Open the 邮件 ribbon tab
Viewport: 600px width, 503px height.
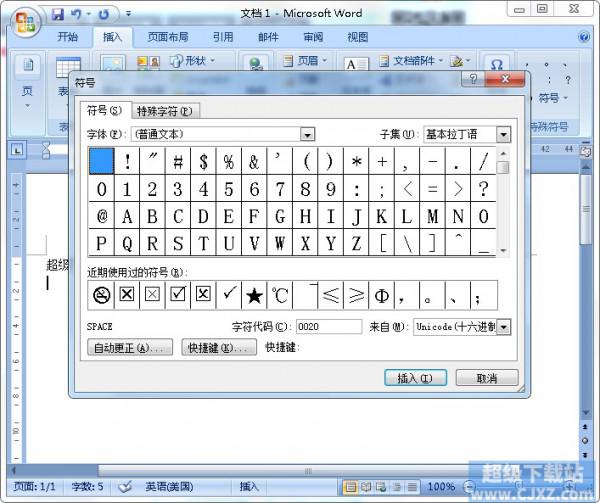tap(268, 37)
